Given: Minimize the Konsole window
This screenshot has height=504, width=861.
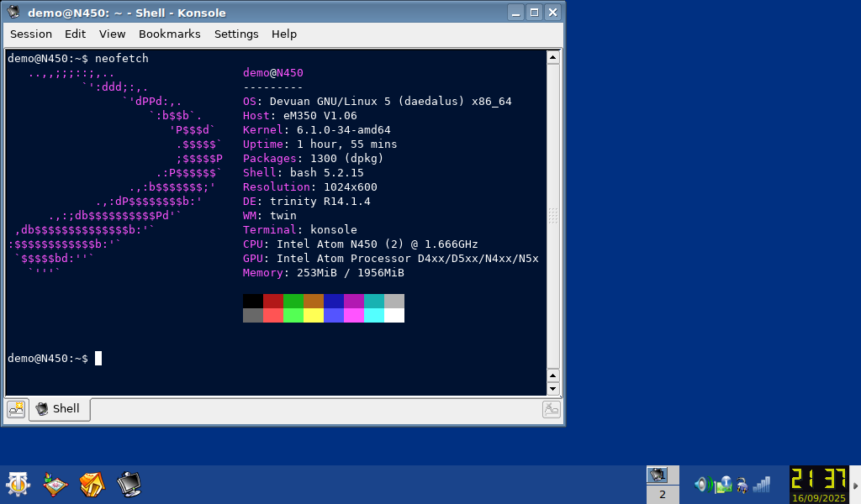Looking at the screenshot, I should click(x=515, y=13).
